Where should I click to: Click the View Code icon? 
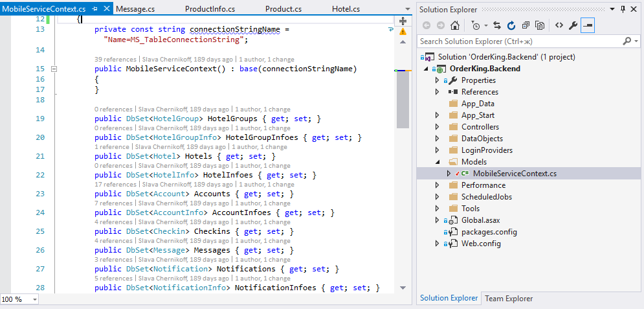click(559, 25)
